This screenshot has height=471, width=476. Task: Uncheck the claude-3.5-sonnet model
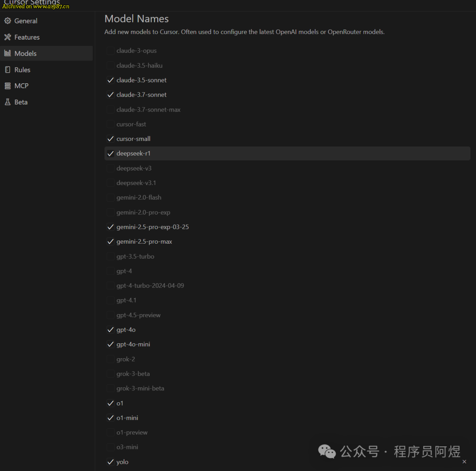(x=111, y=80)
